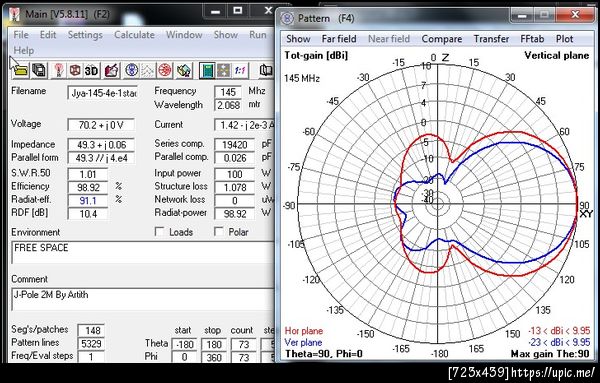Screen dimensions: 600x383
Task: Open the Settings menu
Action: click(x=85, y=35)
